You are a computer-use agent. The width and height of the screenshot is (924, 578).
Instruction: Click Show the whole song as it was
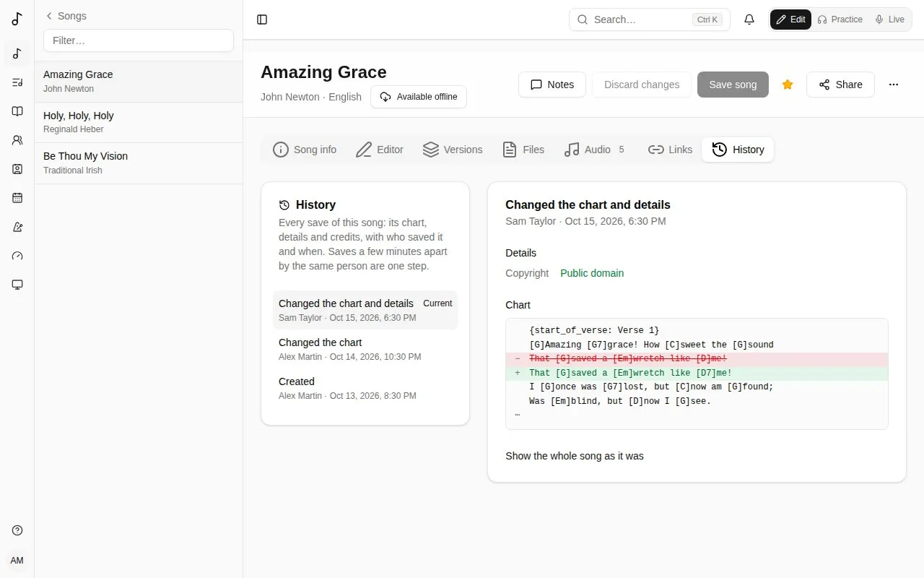[575, 456]
